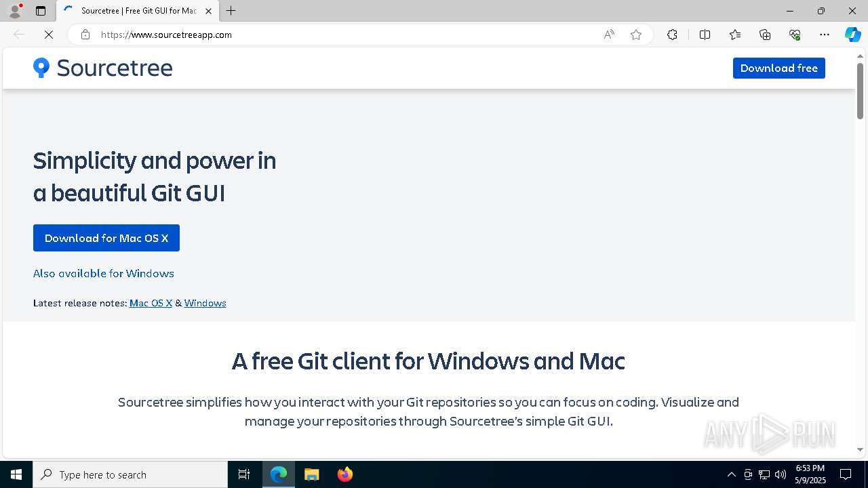
Task: Open the browser profile icon
Action: pyautogui.click(x=15, y=11)
